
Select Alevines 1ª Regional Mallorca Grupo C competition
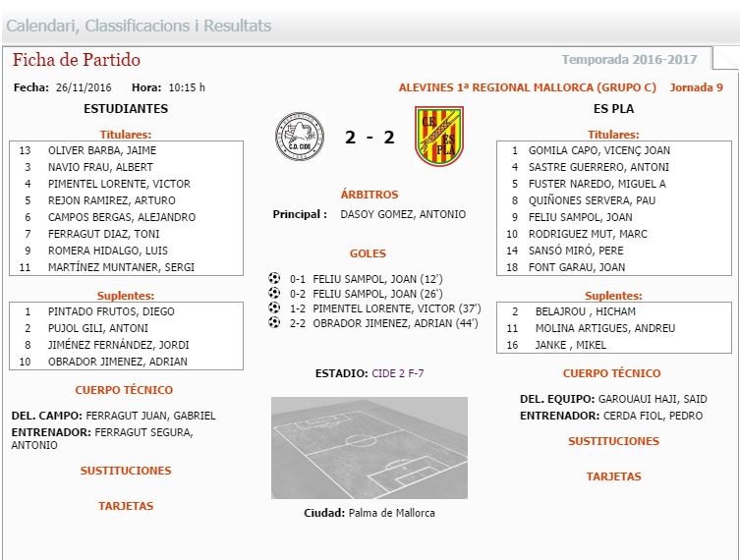(x=528, y=87)
